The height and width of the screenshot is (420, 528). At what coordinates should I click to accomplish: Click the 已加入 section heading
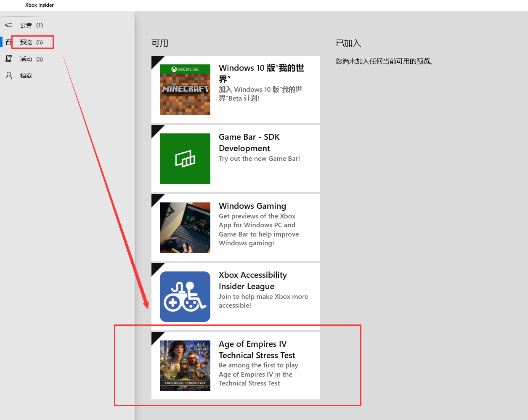tap(348, 43)
